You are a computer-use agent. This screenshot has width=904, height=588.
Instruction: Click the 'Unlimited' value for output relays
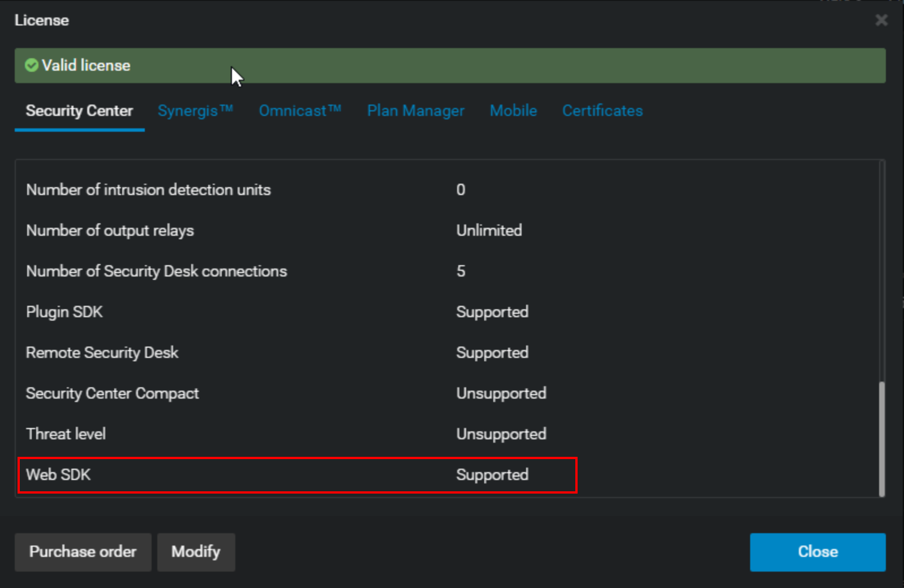click(489, 231)
